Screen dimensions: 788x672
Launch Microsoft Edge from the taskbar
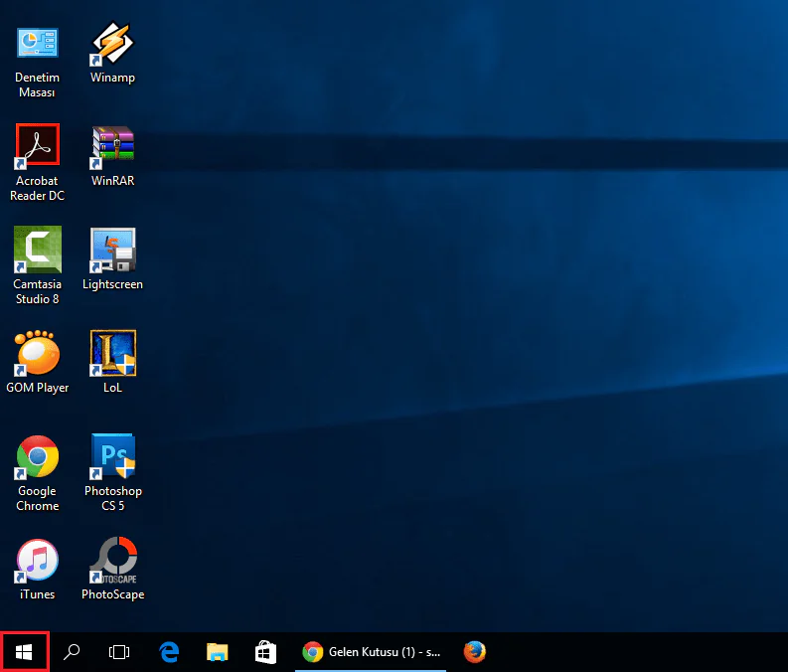[x=169, y=652]
